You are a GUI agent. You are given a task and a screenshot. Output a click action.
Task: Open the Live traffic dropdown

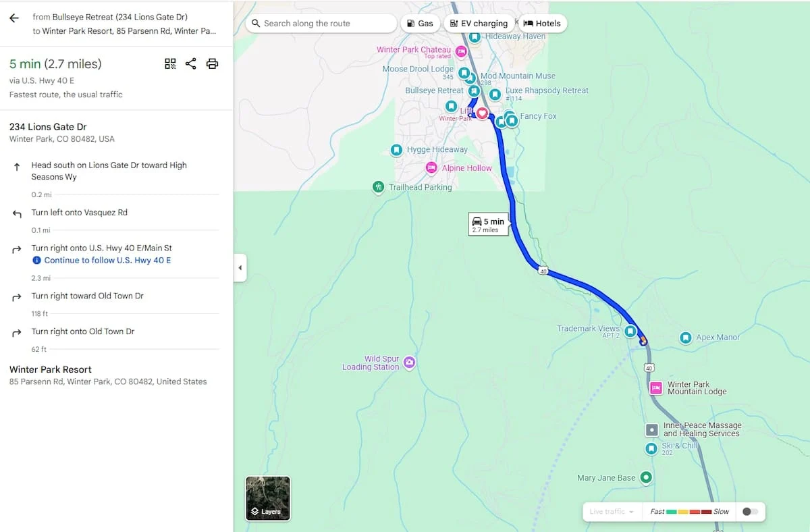pos(612,511)
